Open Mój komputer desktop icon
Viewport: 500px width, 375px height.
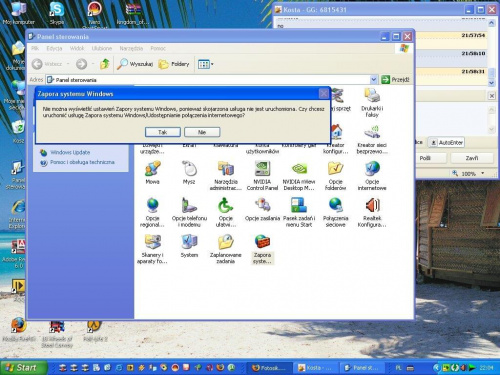coord(19,13)
